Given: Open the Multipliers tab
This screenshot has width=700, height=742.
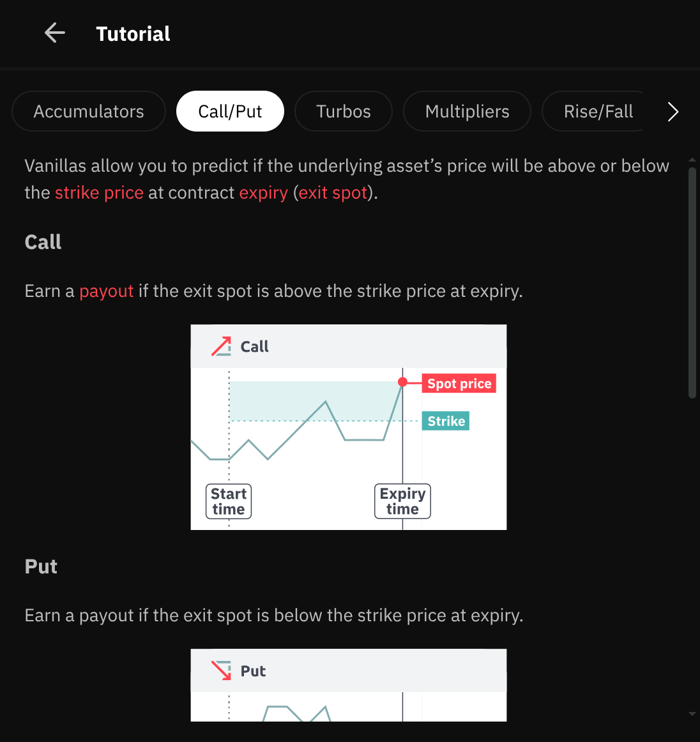Looking at the screenshot, I should [x=467, y=112].
